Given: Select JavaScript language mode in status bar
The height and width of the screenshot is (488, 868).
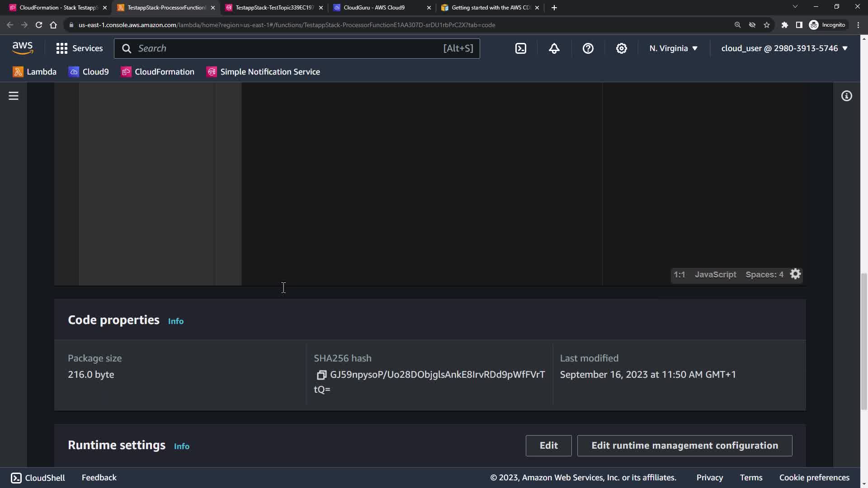Looking at the screenshot, I should tap(715, 275).
